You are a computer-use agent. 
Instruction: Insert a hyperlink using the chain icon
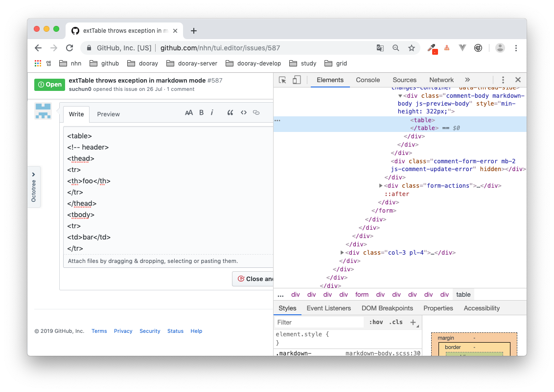click(x=256, y=112)
